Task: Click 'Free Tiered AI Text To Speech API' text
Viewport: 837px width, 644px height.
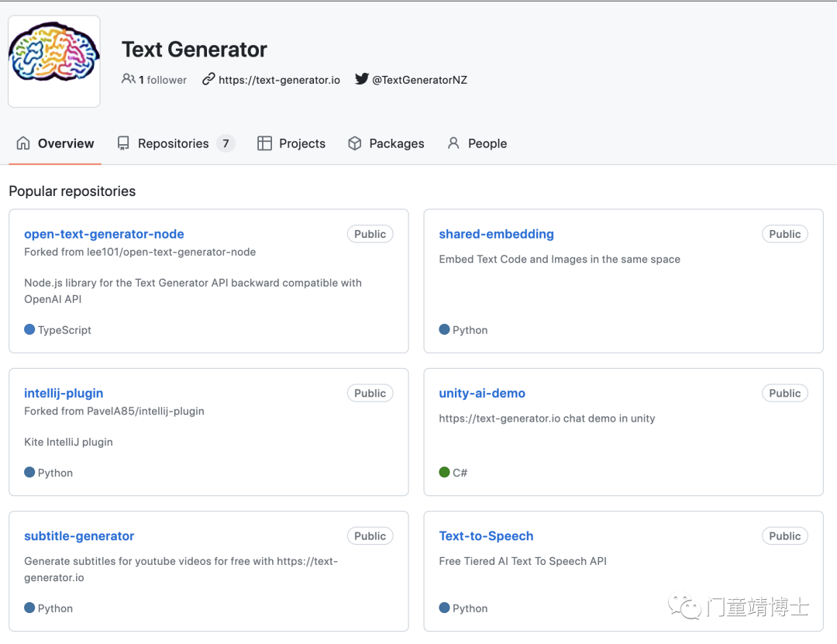Action: 522,561
